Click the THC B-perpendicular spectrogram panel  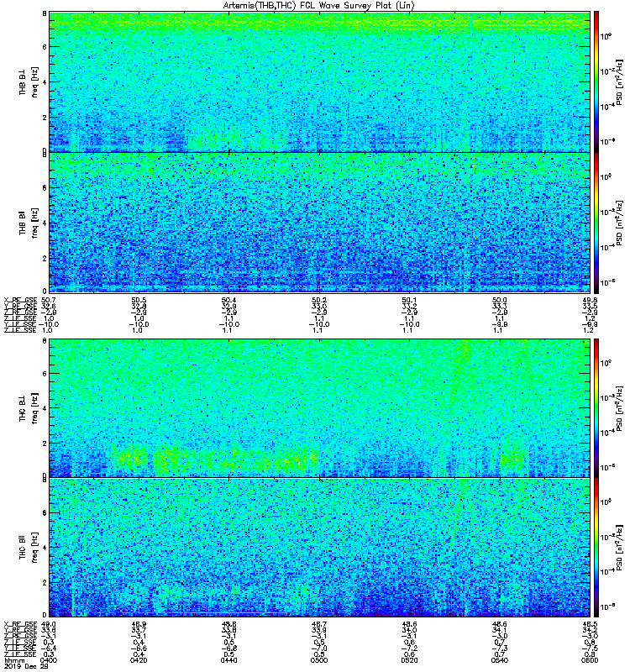click(x=320, y=408)
